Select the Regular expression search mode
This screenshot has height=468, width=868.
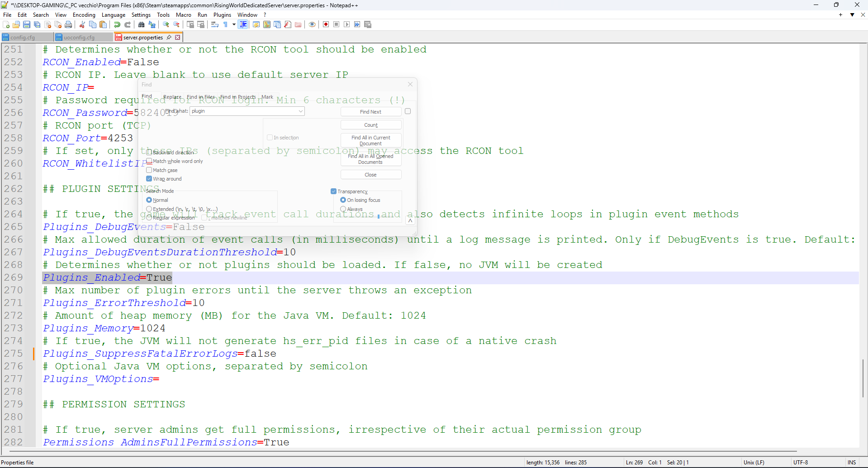click(x=149, y=218)
